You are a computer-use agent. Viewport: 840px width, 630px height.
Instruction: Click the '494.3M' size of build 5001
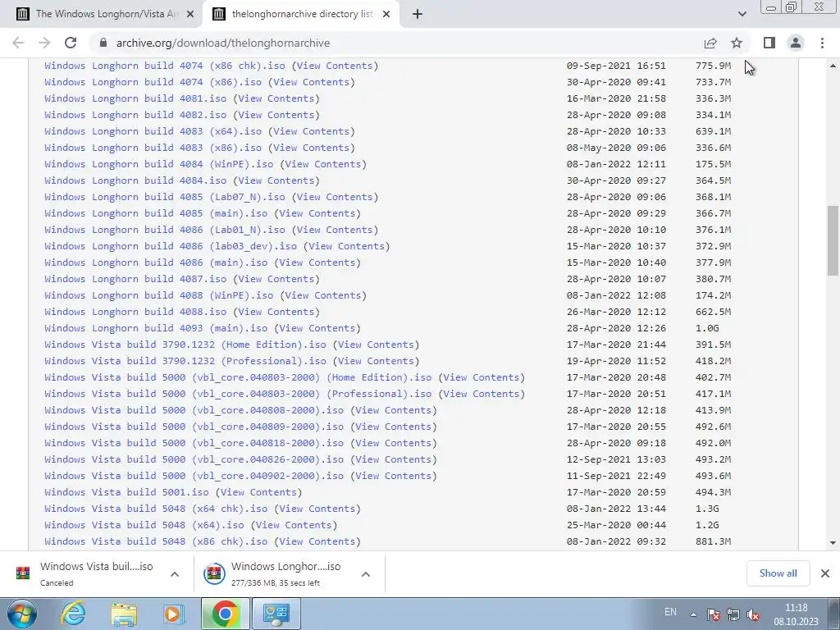[x=713, y=492]
